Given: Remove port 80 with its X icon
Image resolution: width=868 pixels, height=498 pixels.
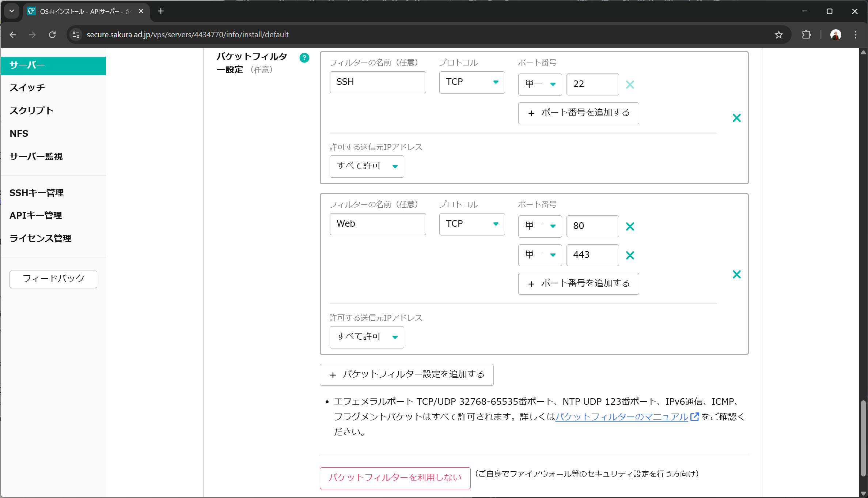Looking at the screenshot, I should 630,226.
